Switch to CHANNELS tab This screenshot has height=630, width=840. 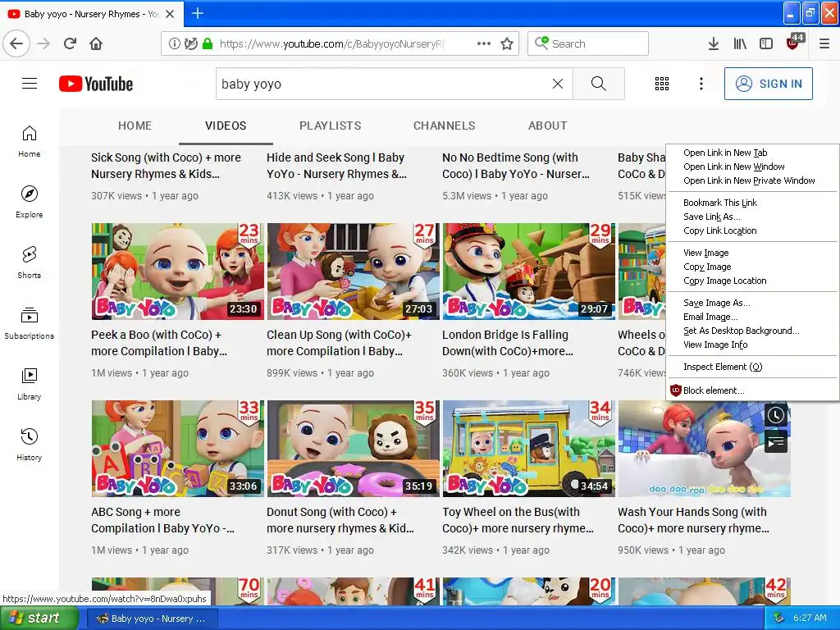[x=444, y=126]
